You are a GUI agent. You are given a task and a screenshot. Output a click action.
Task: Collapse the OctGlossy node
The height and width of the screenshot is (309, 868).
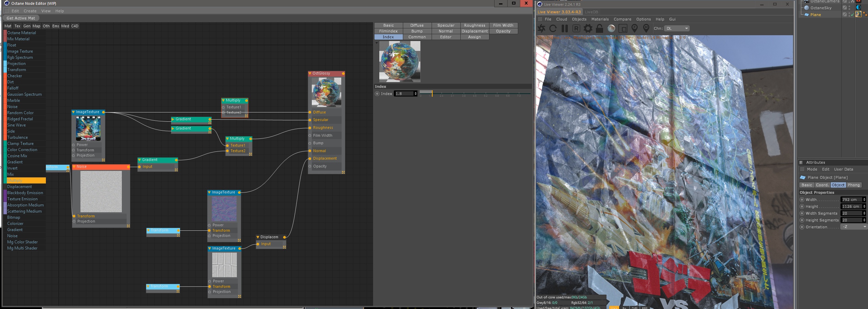tap(310, 73)
